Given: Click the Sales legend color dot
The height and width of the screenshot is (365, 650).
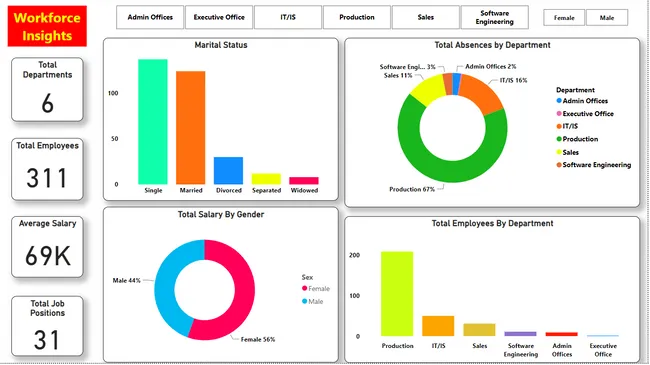Looking at the screenshot, I should 559,152.
